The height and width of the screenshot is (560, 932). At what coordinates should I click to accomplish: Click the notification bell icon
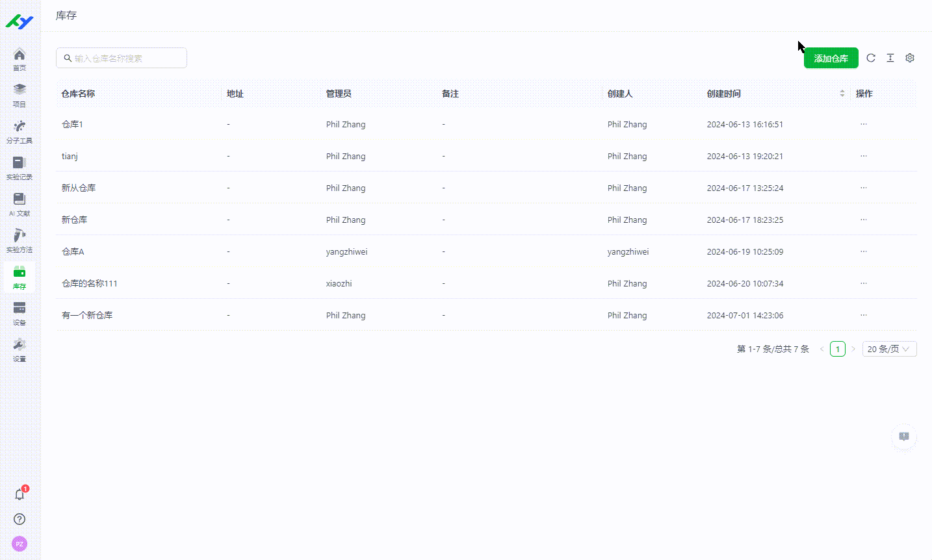coord(19,494)
